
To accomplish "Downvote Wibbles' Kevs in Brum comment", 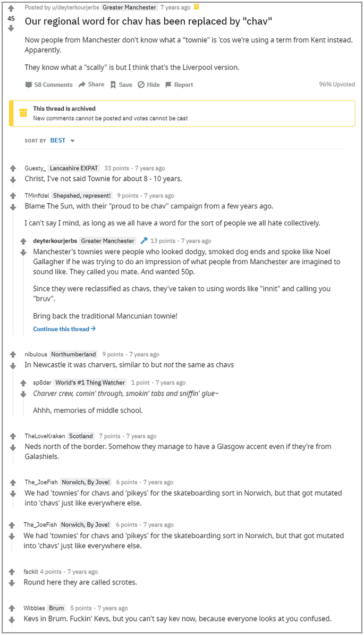I will coord(12,620).
